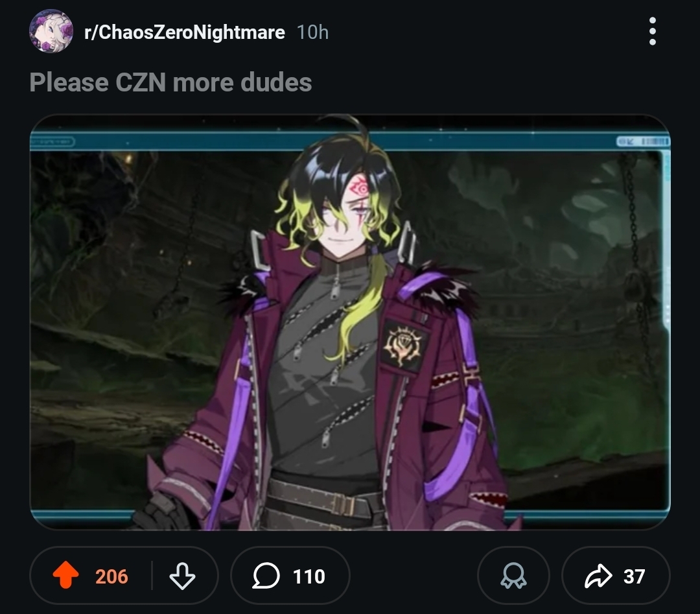Upvote the post with the orange arrow
Viewport: 700px width, 614px height.
(x=65, y=575)
